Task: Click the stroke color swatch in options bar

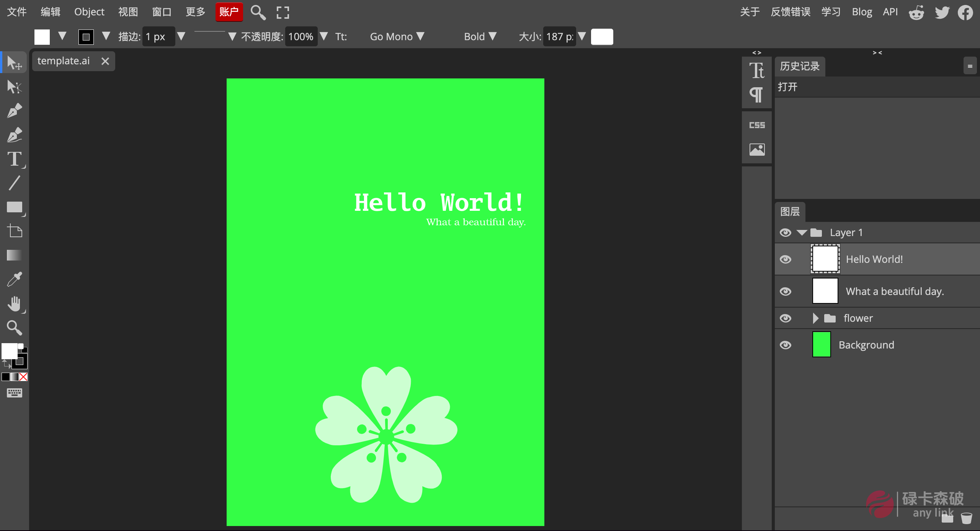Action: [x=86, y=36]
